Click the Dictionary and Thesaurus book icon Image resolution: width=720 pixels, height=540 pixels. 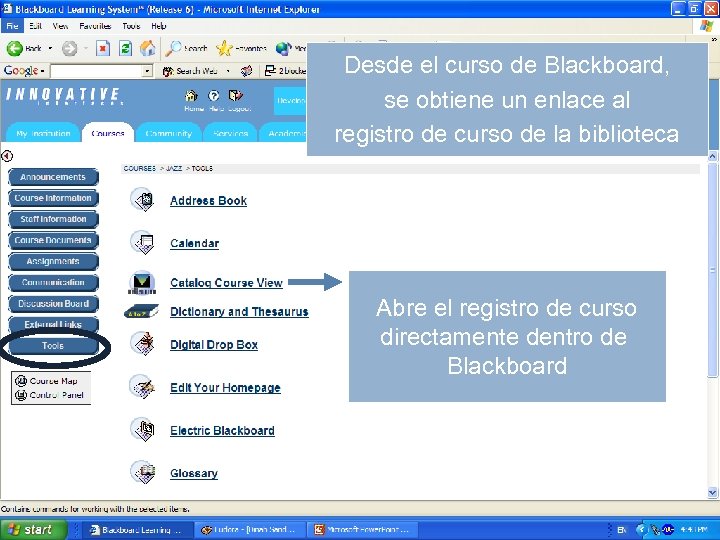[141, 312]
